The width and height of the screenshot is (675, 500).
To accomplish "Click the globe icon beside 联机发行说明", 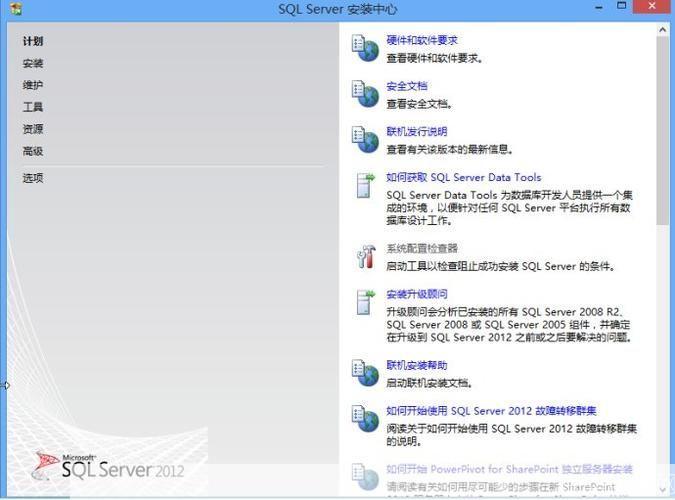I will [364, 139].
